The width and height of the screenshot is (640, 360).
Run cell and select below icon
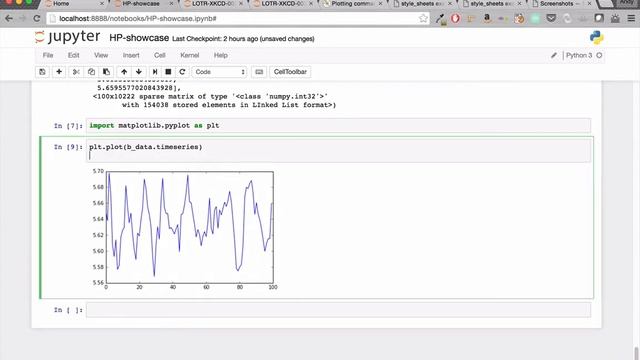click(155, 72)
